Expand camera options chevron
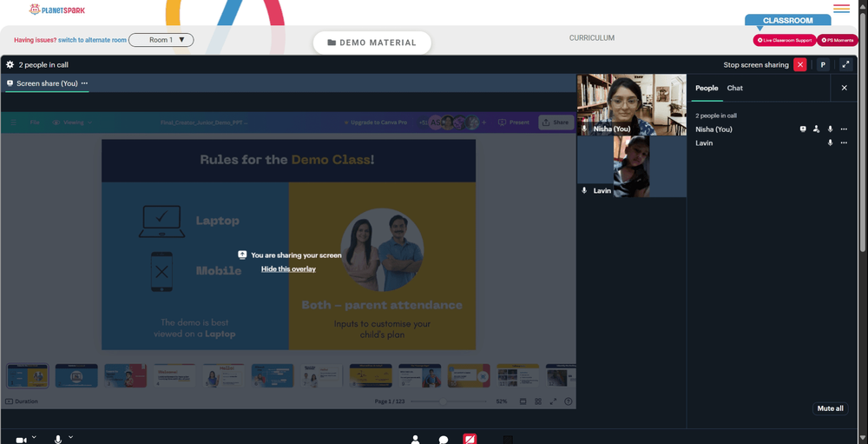 [34, 437]
